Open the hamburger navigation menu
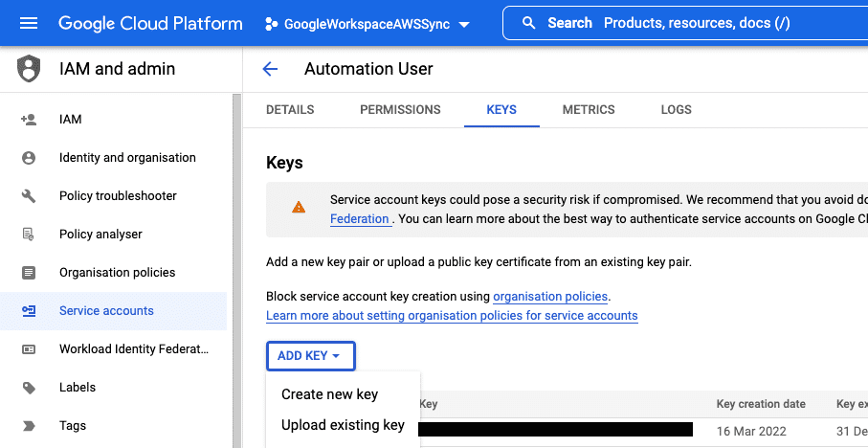 pyautogui.click(x=29, y=23)
